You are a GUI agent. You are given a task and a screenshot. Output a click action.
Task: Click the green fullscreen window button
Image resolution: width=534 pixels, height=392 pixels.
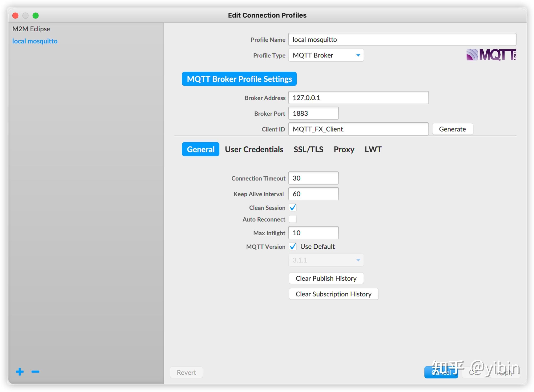(x=36, y=16)
